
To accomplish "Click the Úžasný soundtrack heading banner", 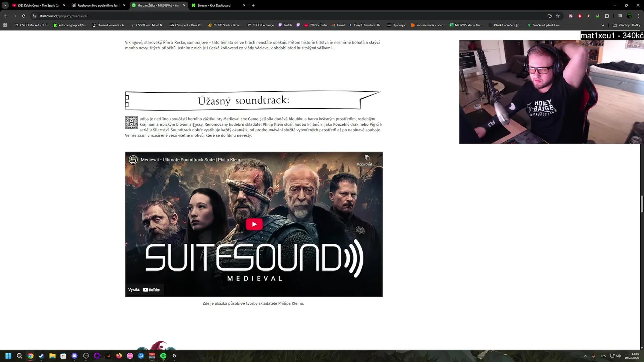I will pyautogui.click(x=253, y=100).
